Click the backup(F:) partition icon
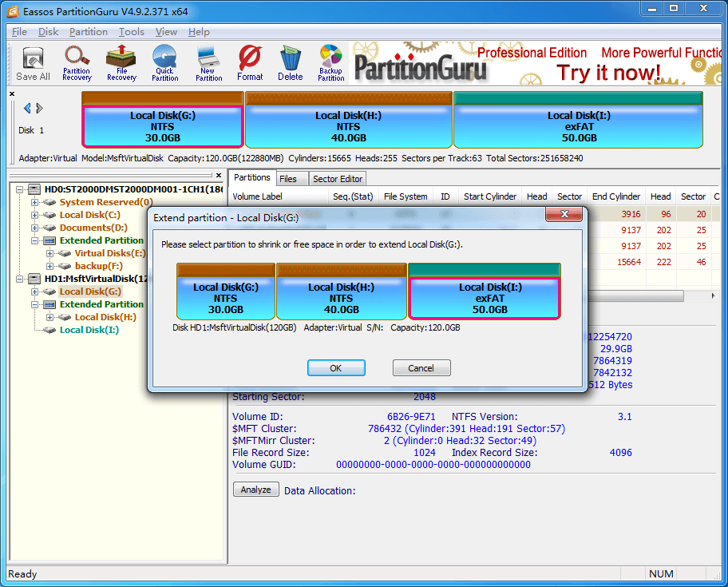The width and height of the screenshot is (728, 587). [65, 266]
